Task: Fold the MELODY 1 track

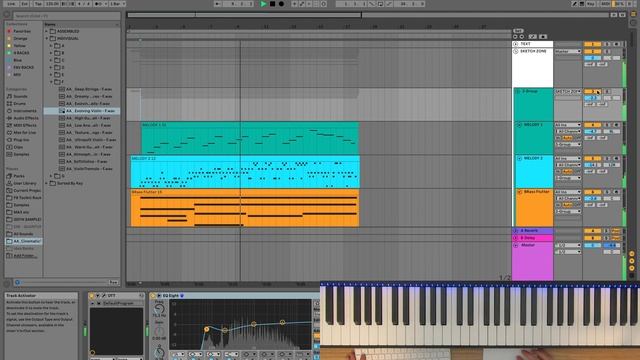Action: pos(519,125)
